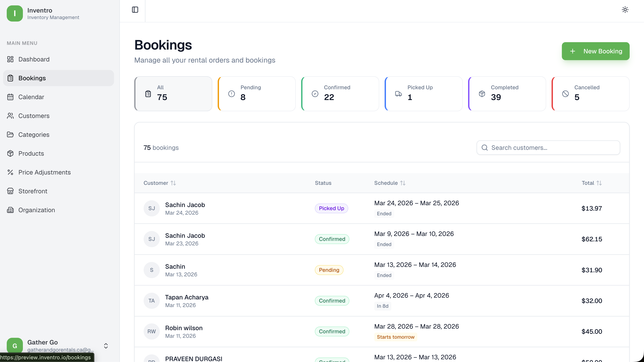Open the Categories folder icon
The image size is (644, 362).
click(10, 134)
